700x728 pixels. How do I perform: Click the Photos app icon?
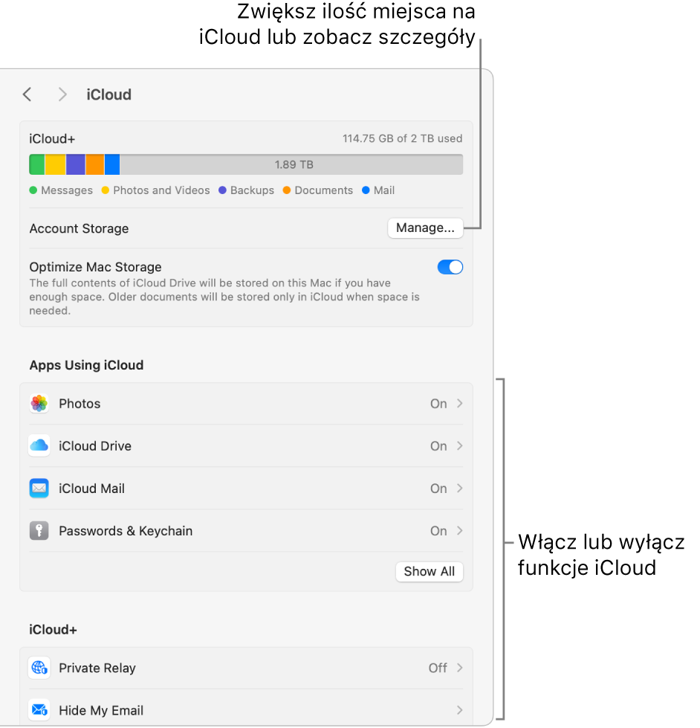pyautogui.click(x=39, y=404)
